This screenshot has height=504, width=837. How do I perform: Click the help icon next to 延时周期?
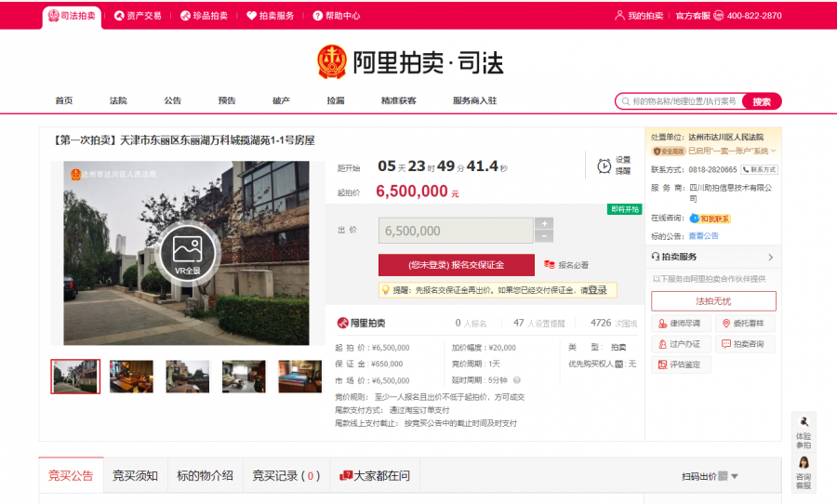pyautogui.click(x=517, y=380)
